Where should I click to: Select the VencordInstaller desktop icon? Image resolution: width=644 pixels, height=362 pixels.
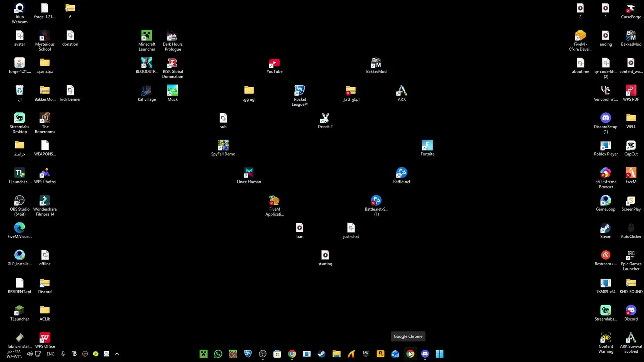point(606,93)
